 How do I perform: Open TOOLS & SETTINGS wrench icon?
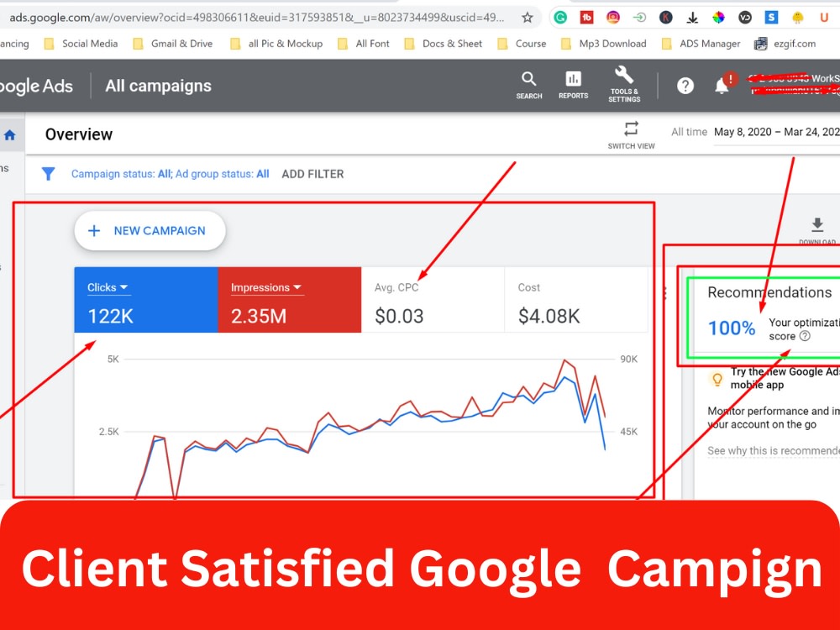click(624, 84)
